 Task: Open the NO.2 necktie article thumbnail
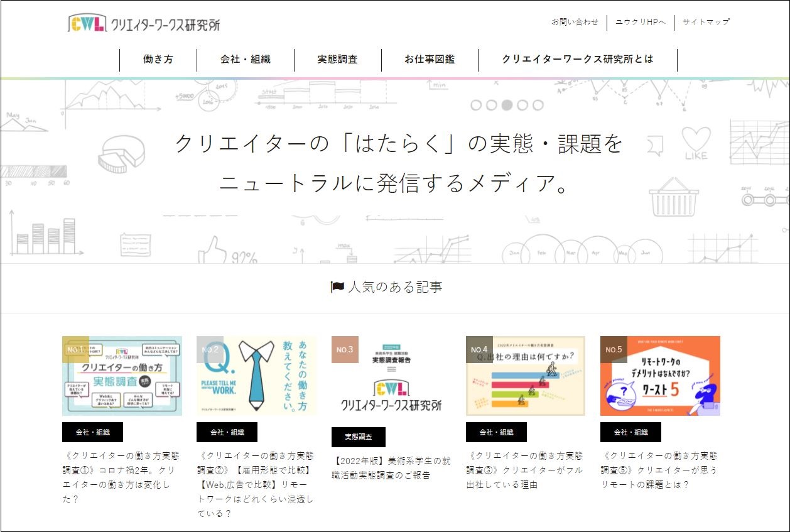point(256,376)
